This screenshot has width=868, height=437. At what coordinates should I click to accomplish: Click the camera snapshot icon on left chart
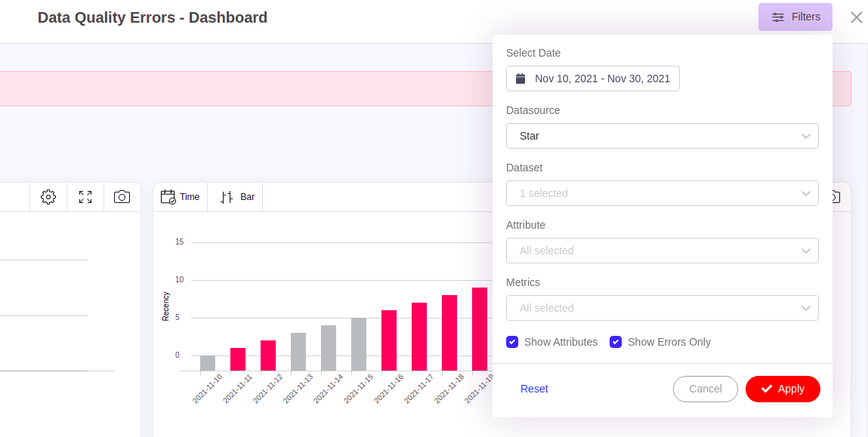(122, 197)
